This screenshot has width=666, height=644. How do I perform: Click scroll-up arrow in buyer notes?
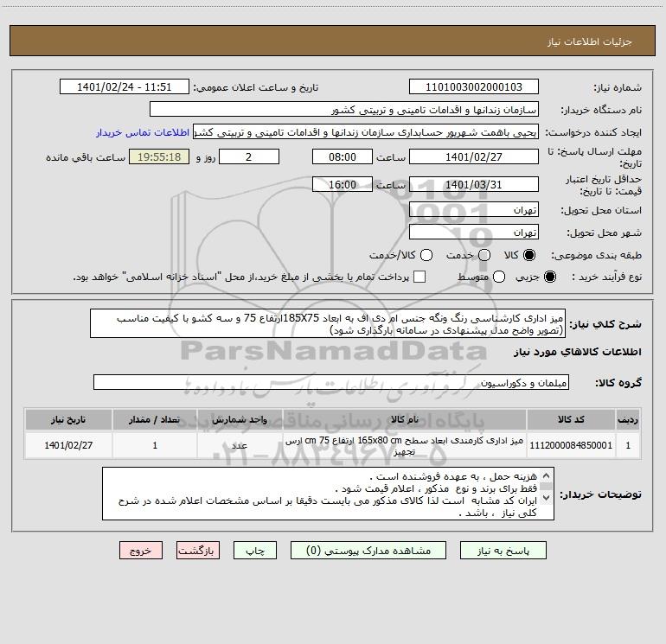(x=547, y=475)
